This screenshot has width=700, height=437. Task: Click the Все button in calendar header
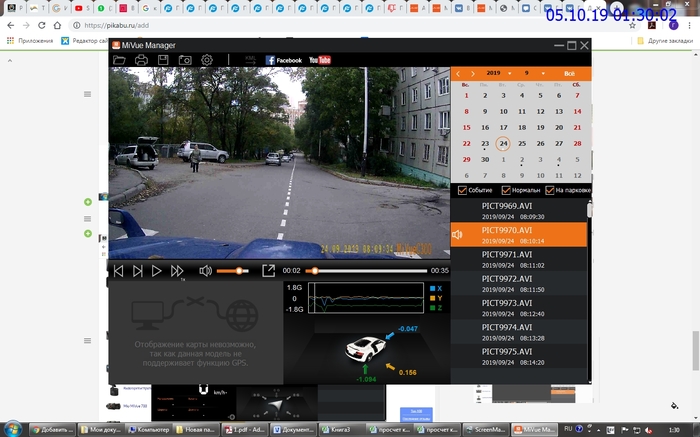569,73
